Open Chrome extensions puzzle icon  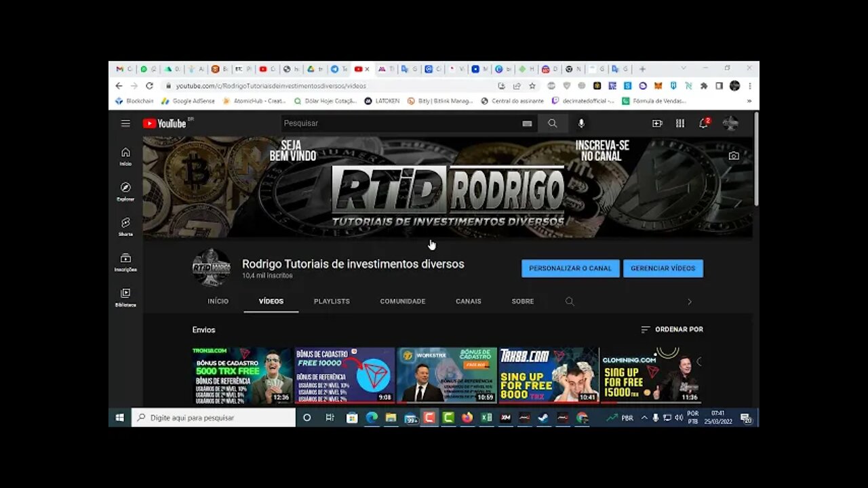click(x=704, y=86)
